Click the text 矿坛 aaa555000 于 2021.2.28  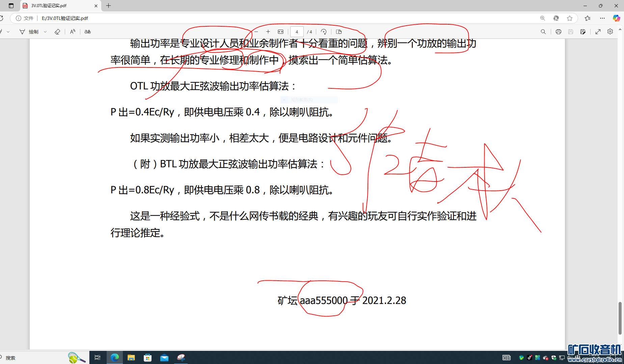pyautogui.click(x=342, y=300)
